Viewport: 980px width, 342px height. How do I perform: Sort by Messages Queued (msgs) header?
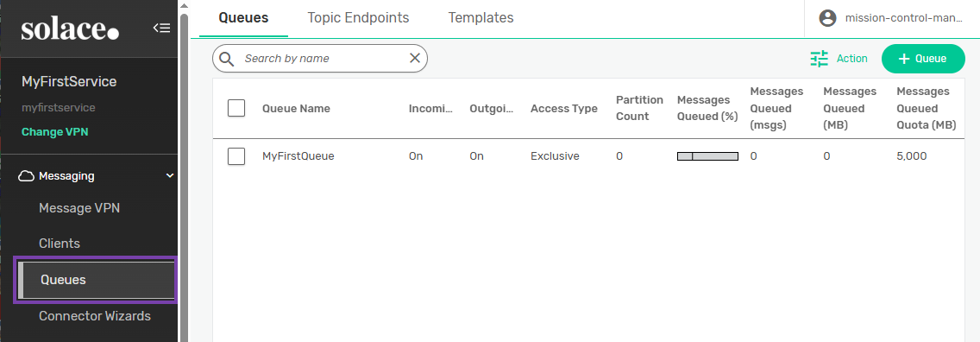776,108
